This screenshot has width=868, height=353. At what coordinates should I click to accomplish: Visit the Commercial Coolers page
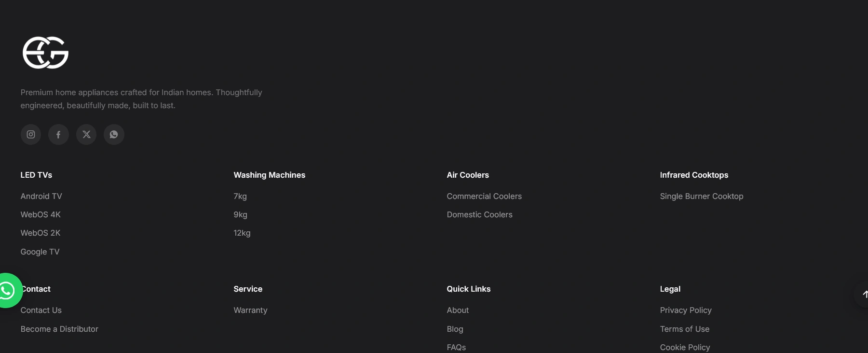click(484, 196)
